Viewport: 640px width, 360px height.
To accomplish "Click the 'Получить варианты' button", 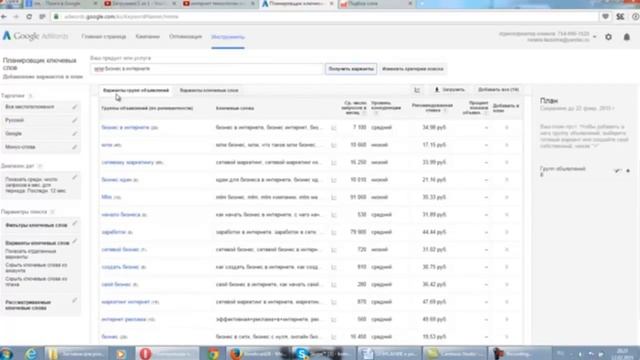I will tap(351, 69).
